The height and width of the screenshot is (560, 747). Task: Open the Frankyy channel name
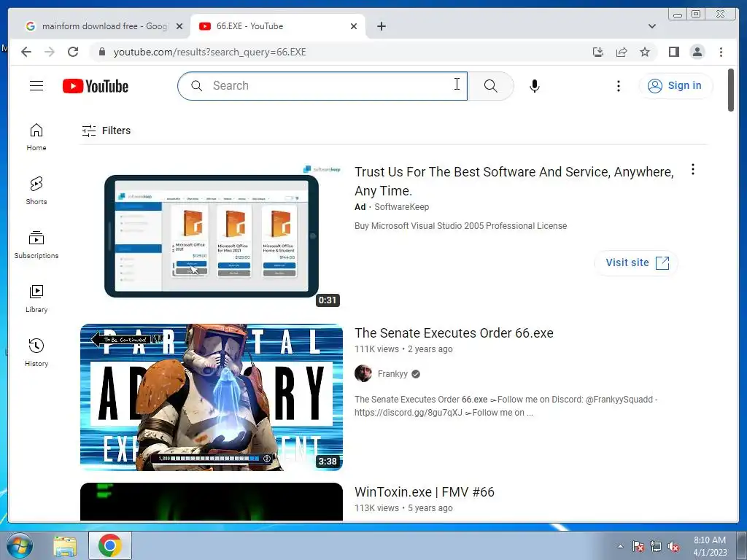tap(392, 374)
